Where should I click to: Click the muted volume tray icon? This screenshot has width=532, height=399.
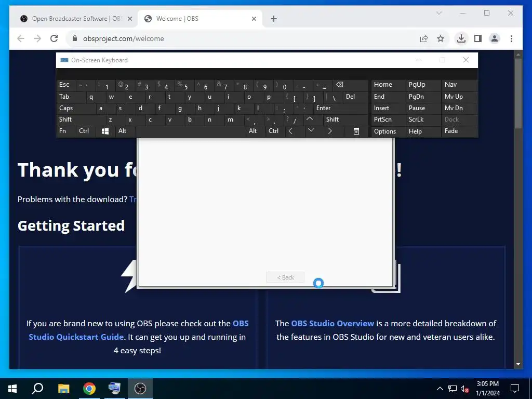pyautogui.click(x=465, y=389)
